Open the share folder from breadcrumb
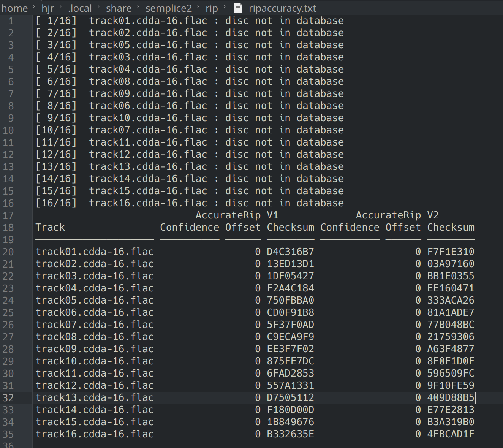503x448 pixels. [x=119, y=8]
